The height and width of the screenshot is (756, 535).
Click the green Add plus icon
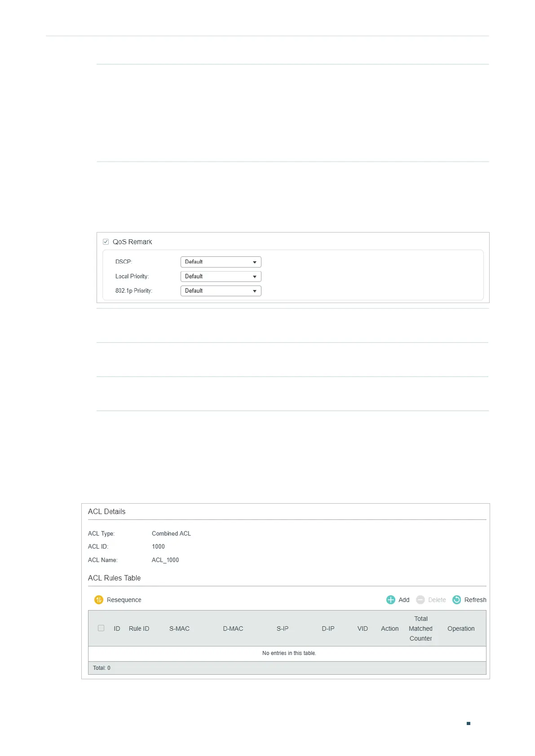[x=391, y=600]
